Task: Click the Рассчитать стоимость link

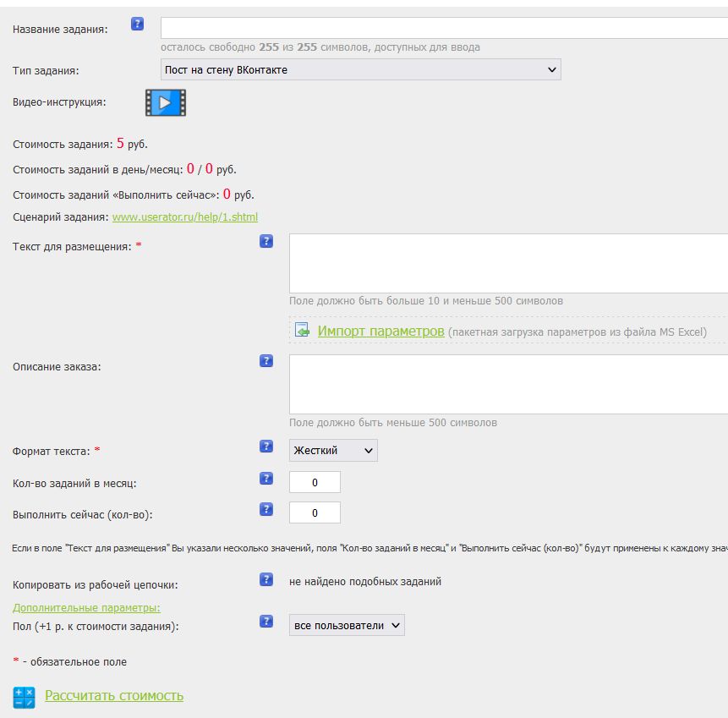Action: (x=114, y=696)
